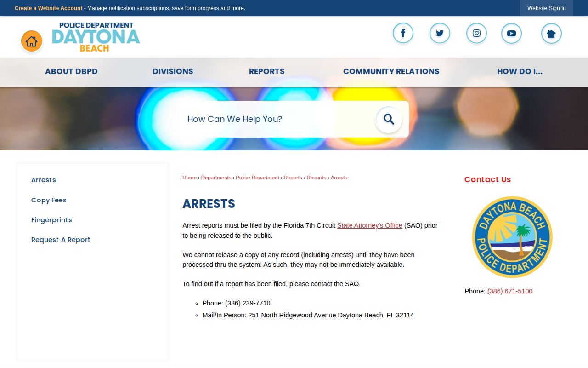Click the ARRESTS page heading

click(209, 204)
